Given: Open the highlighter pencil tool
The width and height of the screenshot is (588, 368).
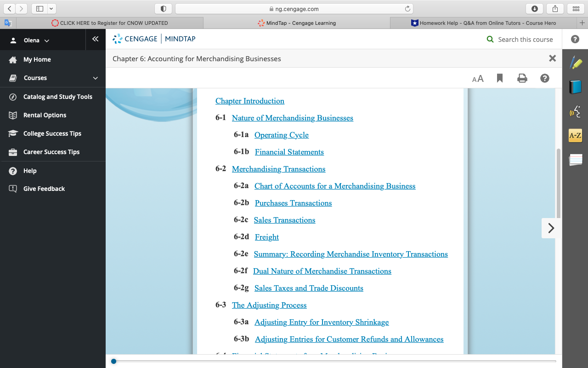Looking at the screenshot, I should (576, 63).
